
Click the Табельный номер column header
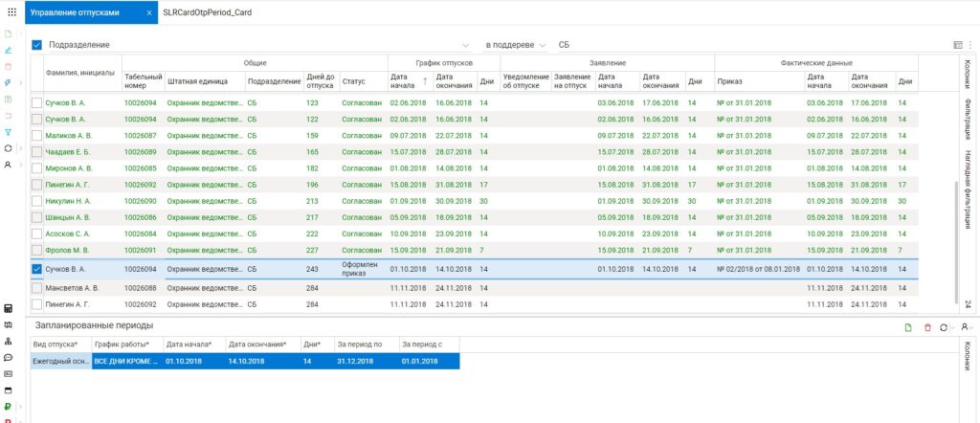point(144,81)
